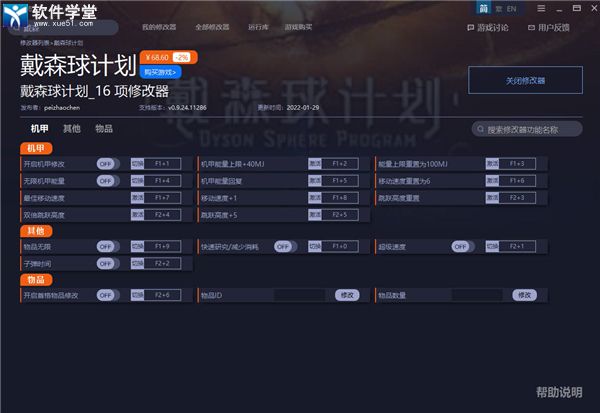
Task: Switch language to Simplified Chinese 简
Action: tap(484, 8)
